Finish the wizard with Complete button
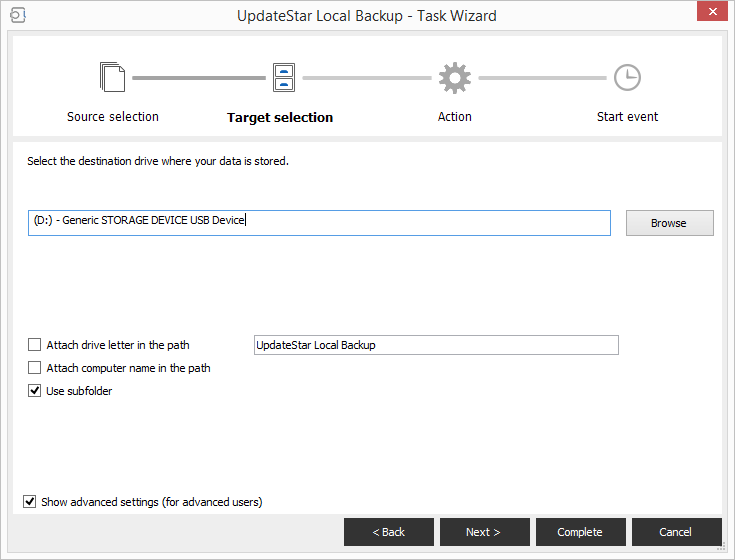Image resolution: width=735 pixels, height=560 pixels. [x=580, y=532]
